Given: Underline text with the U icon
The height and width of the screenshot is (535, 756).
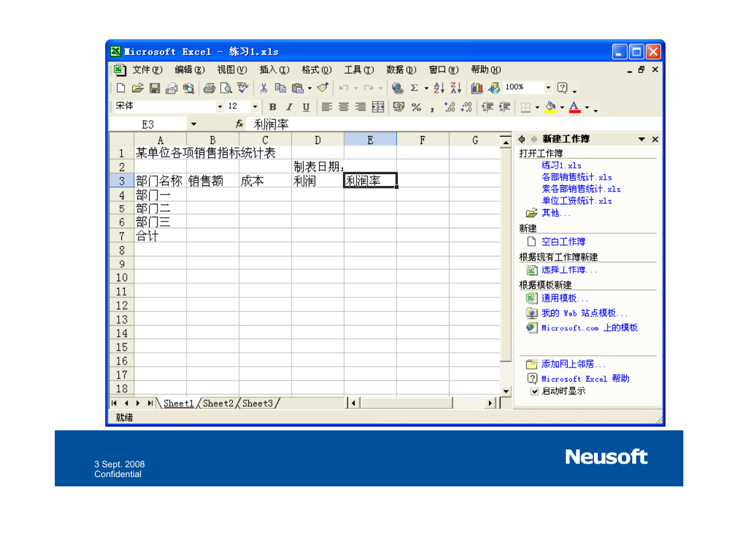Looking at the screenshot, I should click(x=306, y=107).
